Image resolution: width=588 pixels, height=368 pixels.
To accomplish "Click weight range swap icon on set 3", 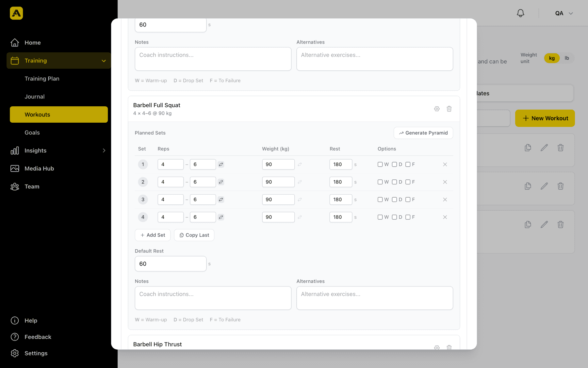I will tap(300, 200).
